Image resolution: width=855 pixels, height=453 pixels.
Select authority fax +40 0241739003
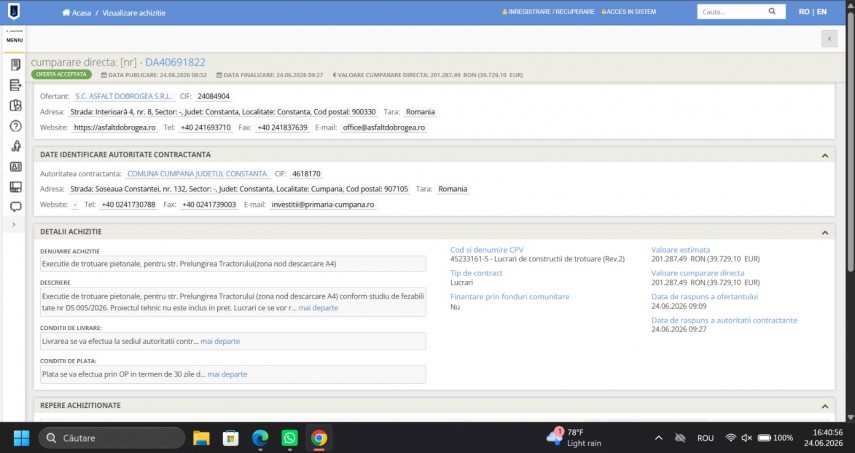tap(209, 205)
